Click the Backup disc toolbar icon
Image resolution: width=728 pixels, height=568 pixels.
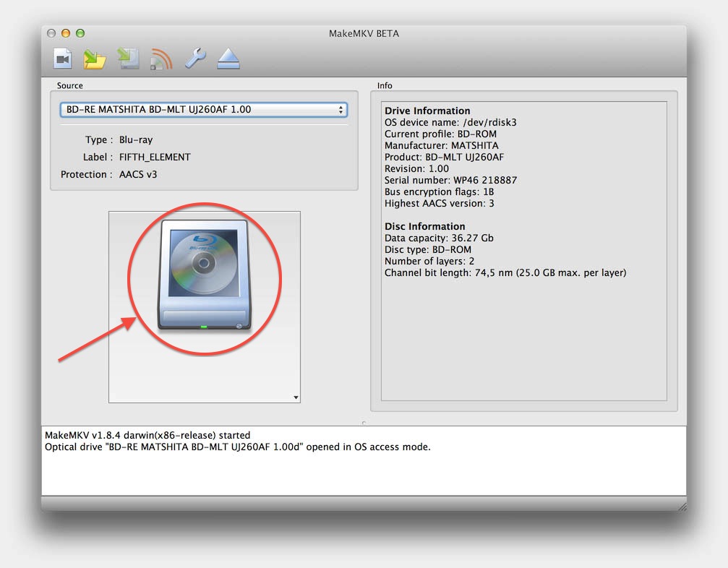[129, 59]
